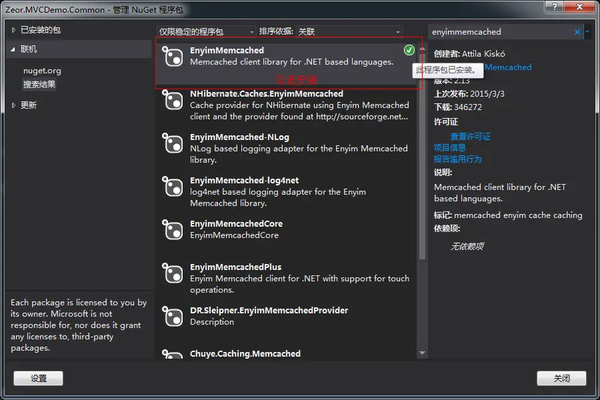The image size is (600, 400).
Task: Click the EnyimMemcachedCore package icon
Action: [x=173, y=229]
